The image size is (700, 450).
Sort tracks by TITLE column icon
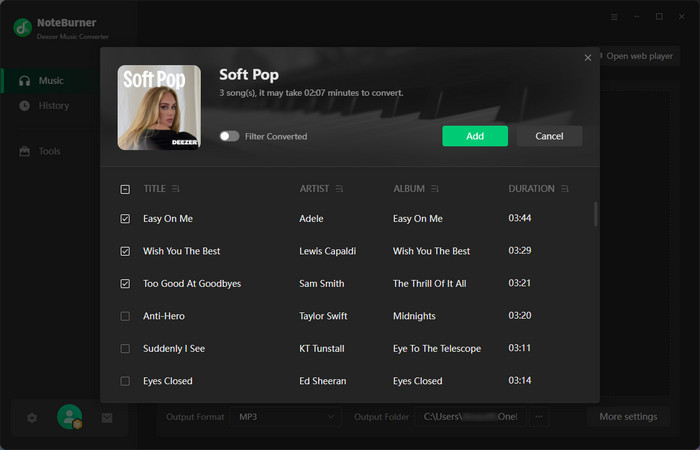click(x=175, y=189)
